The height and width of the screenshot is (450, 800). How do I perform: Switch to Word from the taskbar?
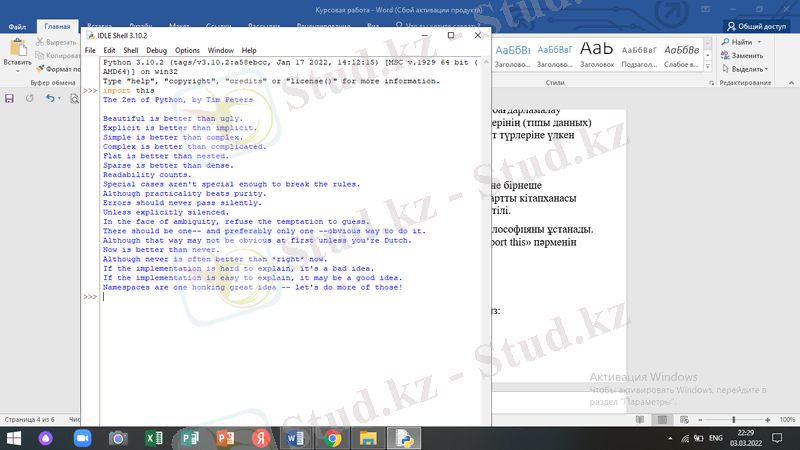pos(296,438)
